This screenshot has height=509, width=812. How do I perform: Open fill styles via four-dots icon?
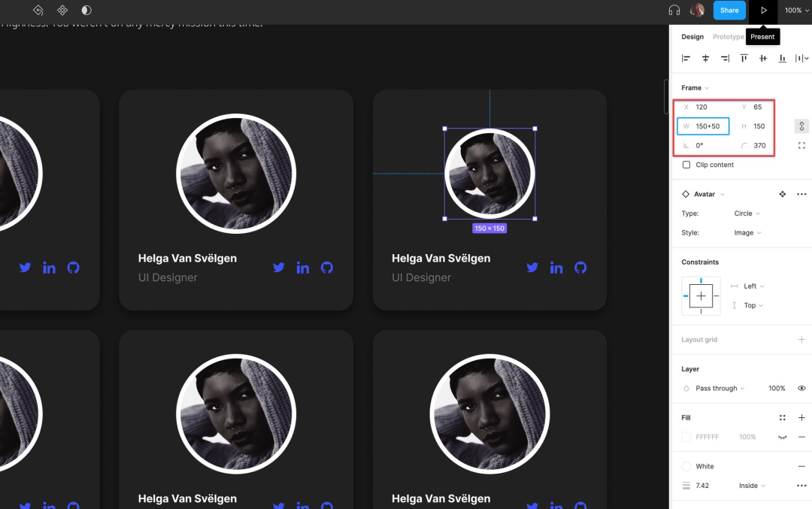click(x=782, y=418)
